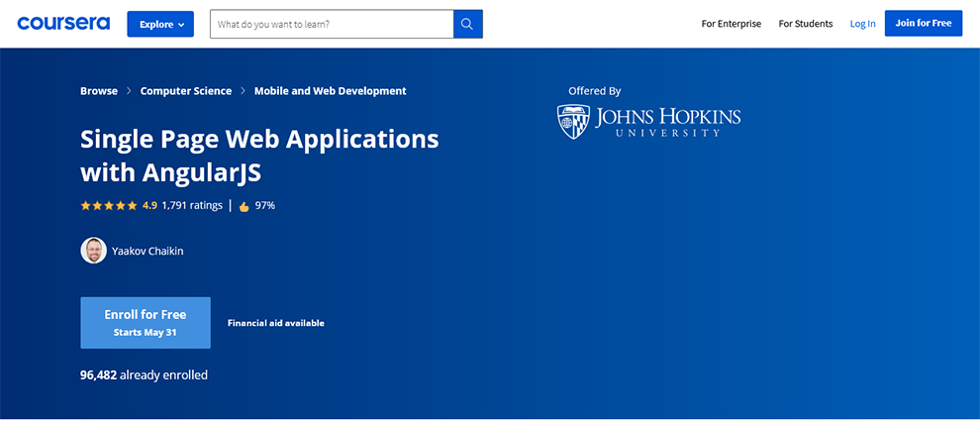
Task: Click the Johns Hopkins University logo
Action: point(648,122)
